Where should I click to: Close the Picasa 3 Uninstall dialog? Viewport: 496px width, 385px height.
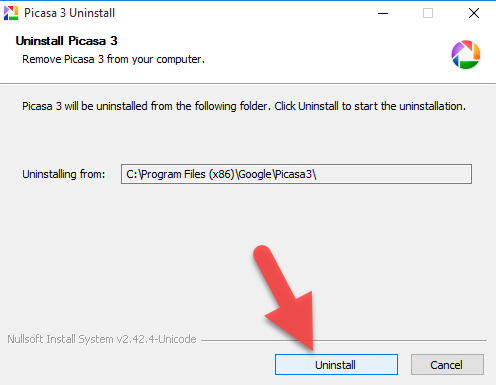(474, 13)
